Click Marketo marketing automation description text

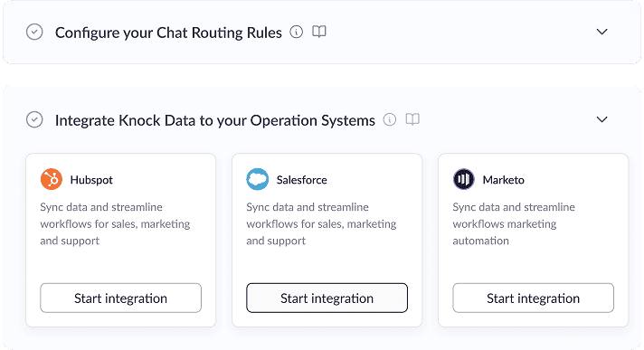pyautogui.click(x=514, y=224)
